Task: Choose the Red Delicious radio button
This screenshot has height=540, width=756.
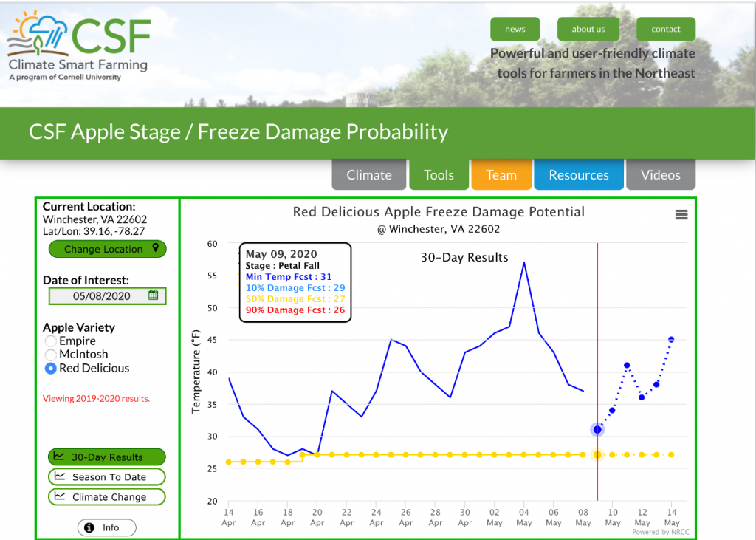Action: tap(51, 368)
